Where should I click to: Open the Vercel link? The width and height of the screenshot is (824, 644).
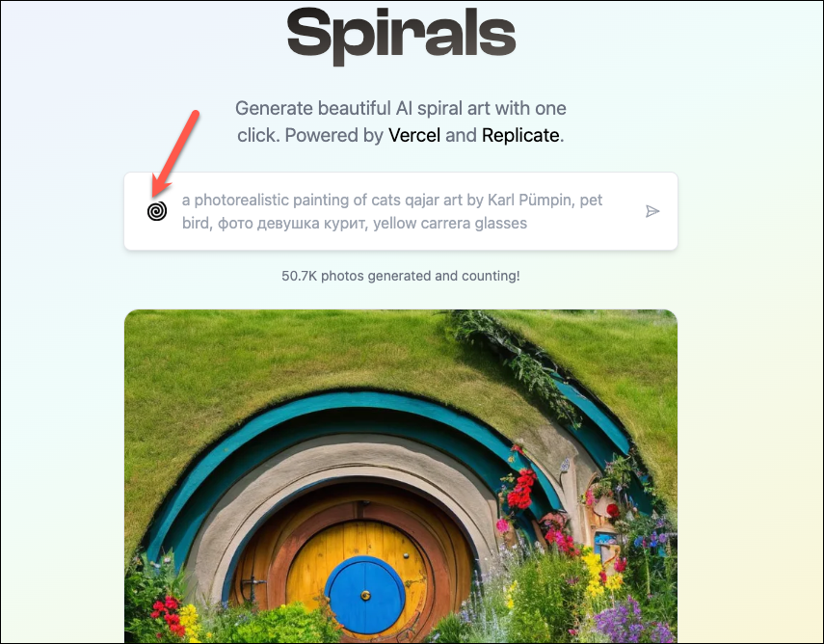(x=414, y=135)
